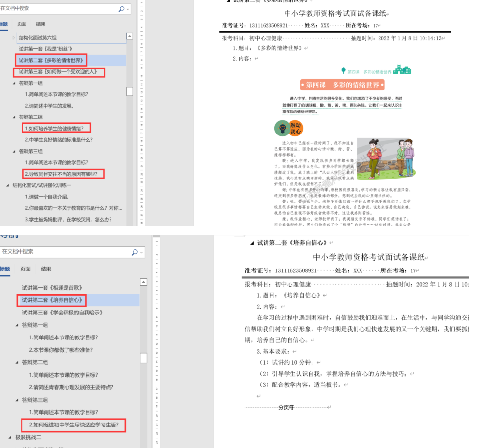The height and width of the screenshot is (448, 490).
Task: Click scrollbar thumb beside 2.本节课你都做了哪些准备?
Action: click(x=143, y=358)
